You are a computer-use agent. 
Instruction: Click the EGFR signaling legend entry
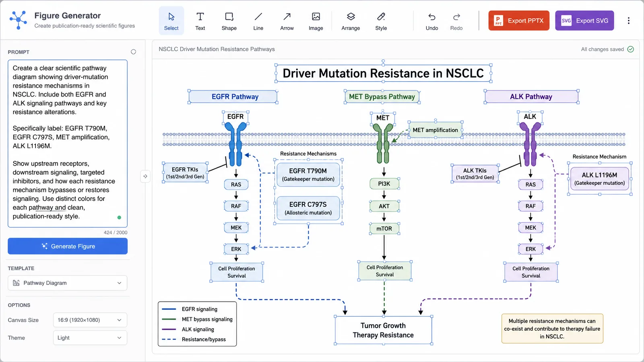190,309
